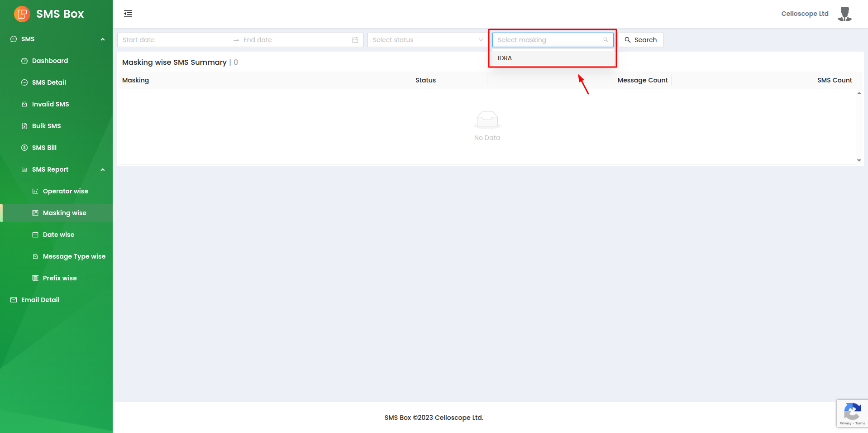Open Email Detail in sidebar

(40, 300)
